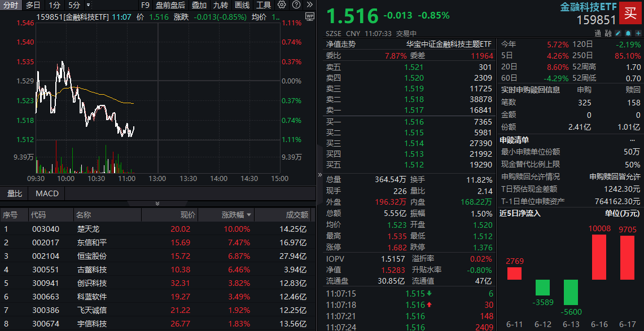The height and width of the screenshot is (331, 644).
Task: Open the 工具 tools menu
Action: [264, 5]
